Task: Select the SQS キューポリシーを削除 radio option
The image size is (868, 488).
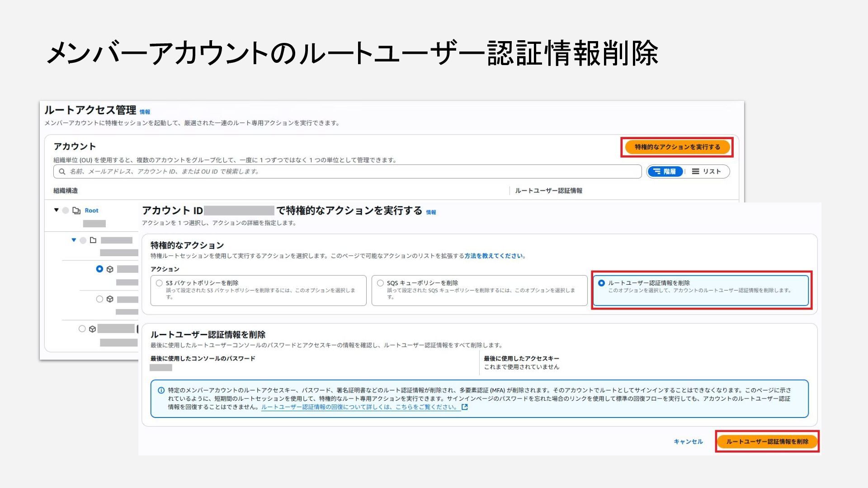Action: point(380,283)
